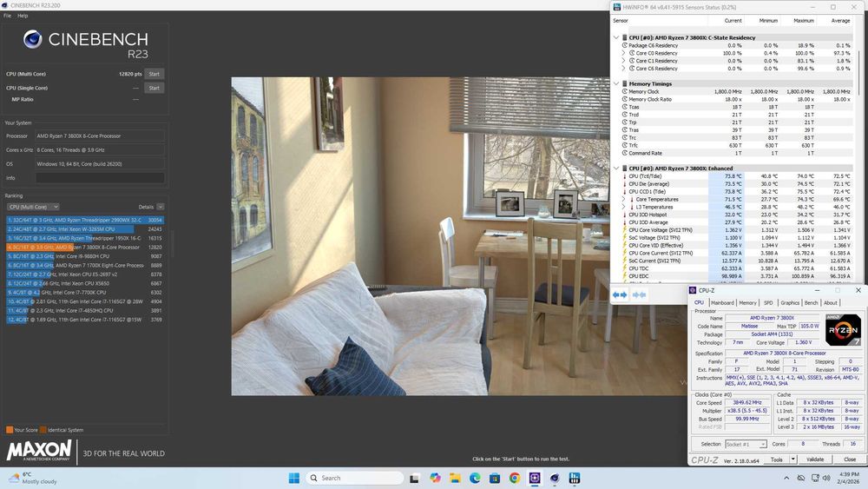Open the Socket #1 selection dropdown in CPU-Z
Viewport: 868px width, 489px height.
tap(746, 444)
